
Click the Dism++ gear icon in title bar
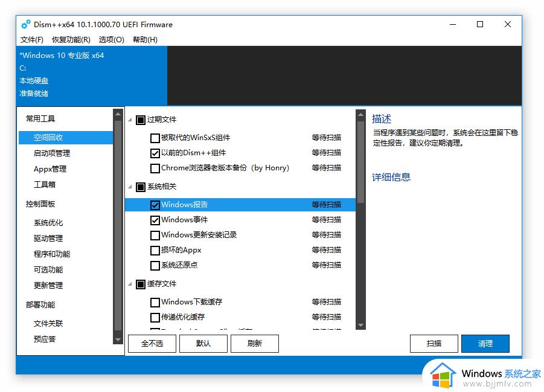pos(26,24)
